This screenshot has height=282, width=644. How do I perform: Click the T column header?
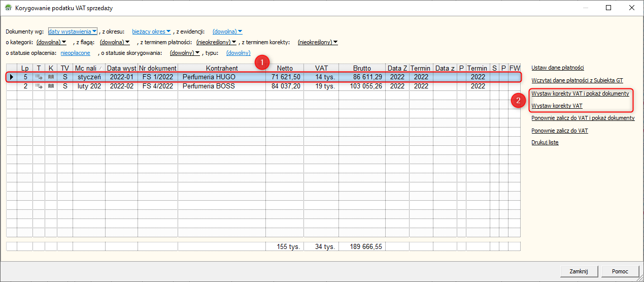(39, 68)
